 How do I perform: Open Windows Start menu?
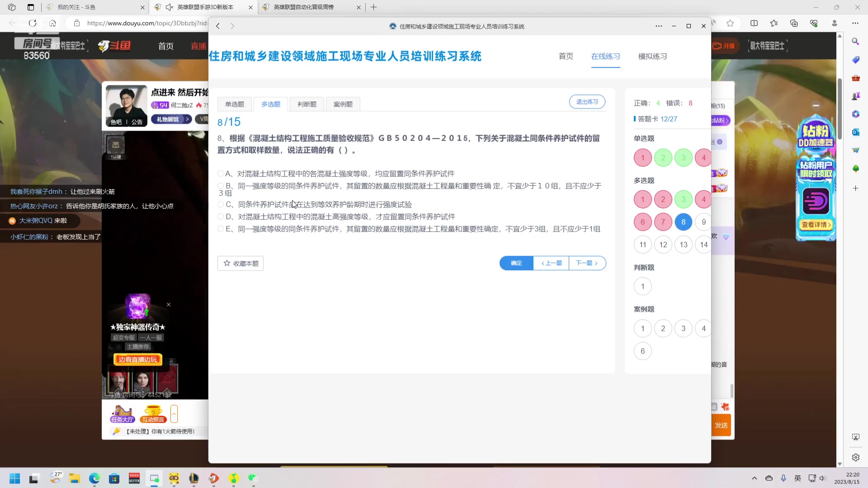coord(14,479)
